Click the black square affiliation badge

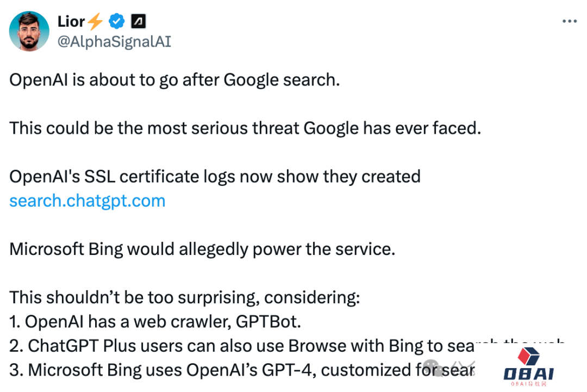(138, 22)
